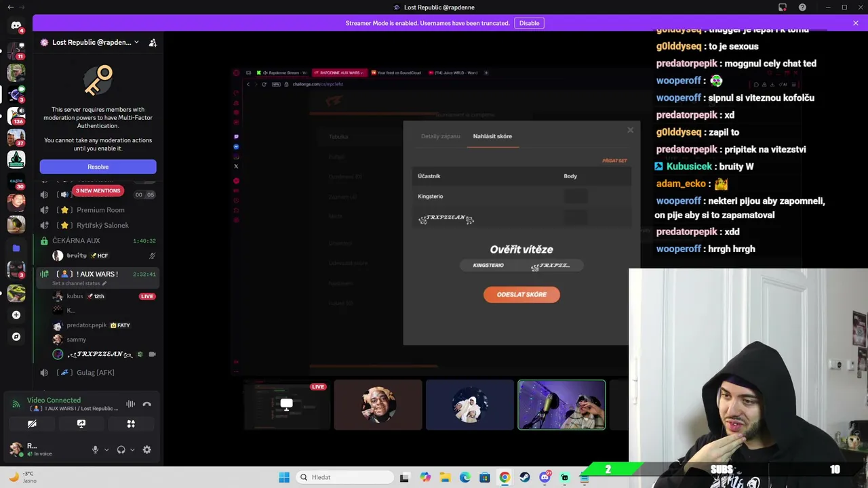Open the server folder icon in sidebar

coord(16,248)
